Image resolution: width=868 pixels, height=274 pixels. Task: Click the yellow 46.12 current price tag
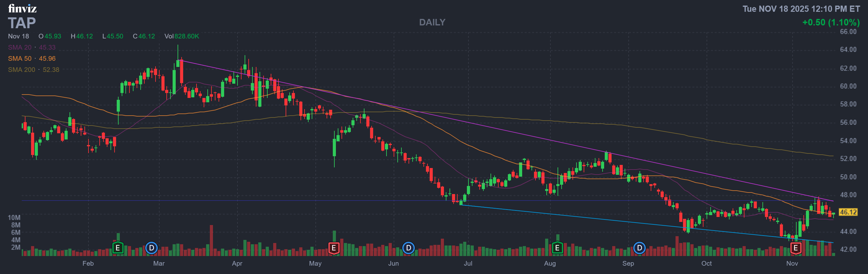pos(848,212)
